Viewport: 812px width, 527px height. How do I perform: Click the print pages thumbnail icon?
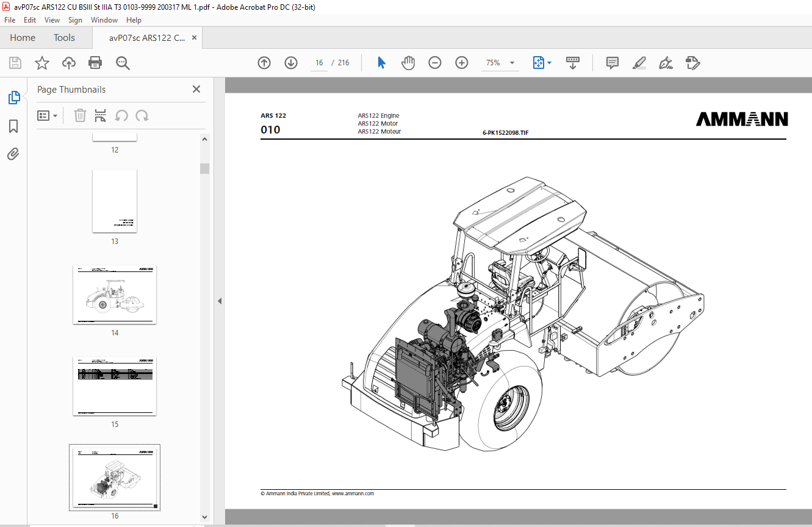(x=101, y=115)
